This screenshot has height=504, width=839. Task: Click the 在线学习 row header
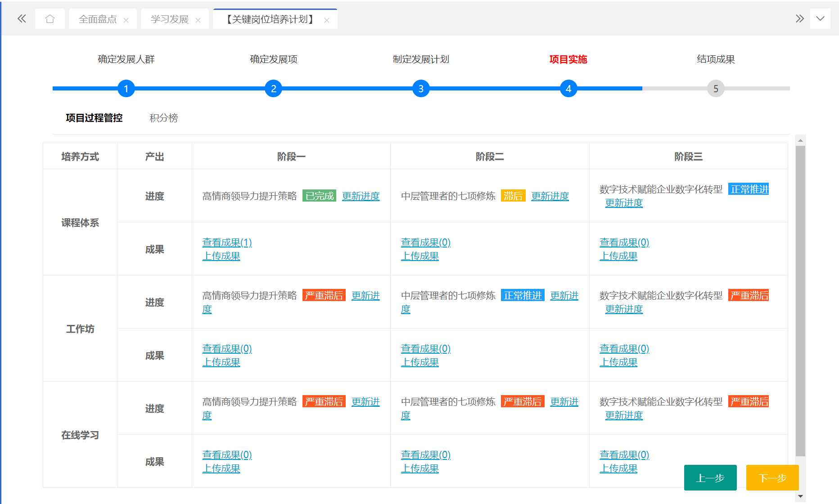(80, 435)
